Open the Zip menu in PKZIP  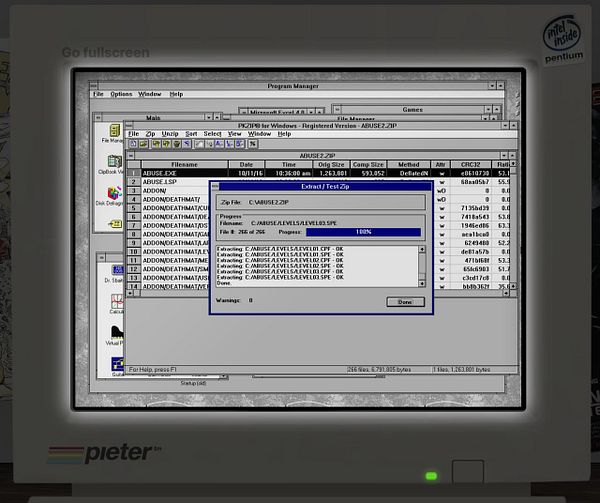pyautogui.click(x=150, y=134)
